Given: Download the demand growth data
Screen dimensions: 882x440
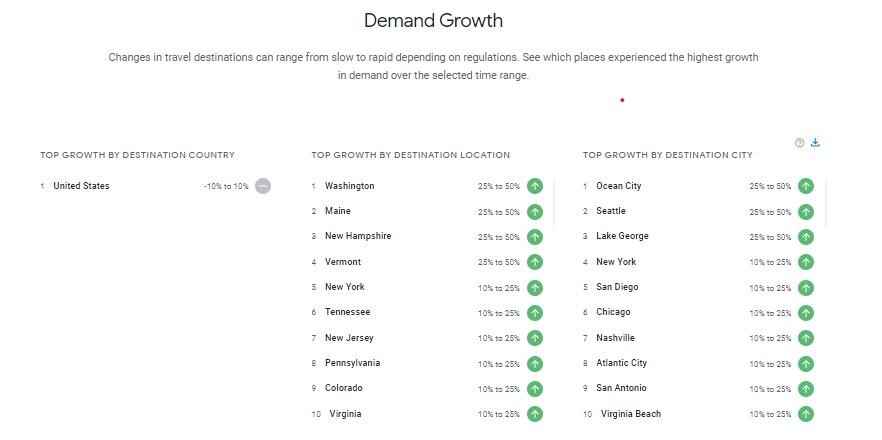Looking at the screenshot, I should pos(815,142).
